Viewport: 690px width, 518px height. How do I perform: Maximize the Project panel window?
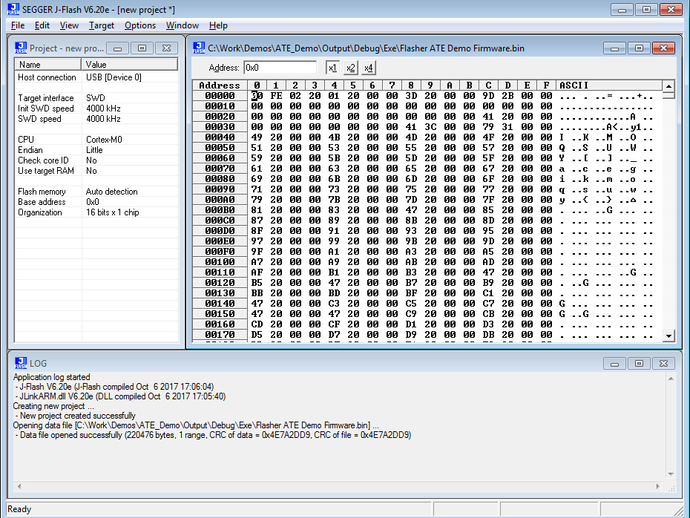141,48
